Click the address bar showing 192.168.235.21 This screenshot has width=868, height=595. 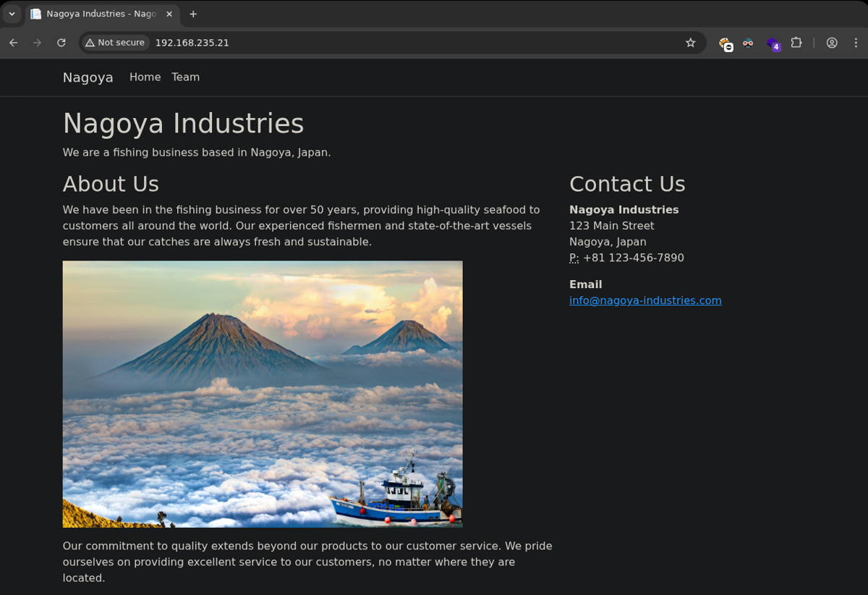[405, 43]
